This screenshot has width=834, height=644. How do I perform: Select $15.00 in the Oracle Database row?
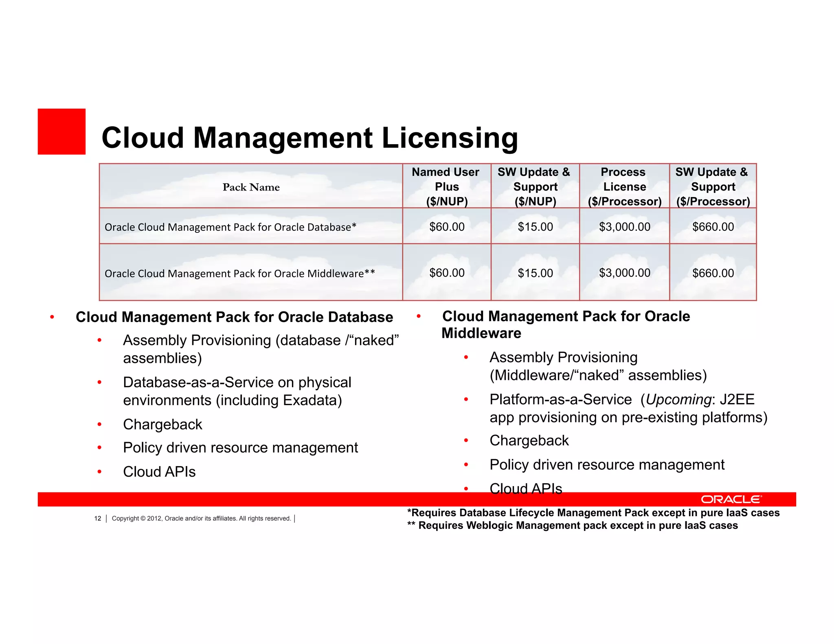click(x=535, y=227)
